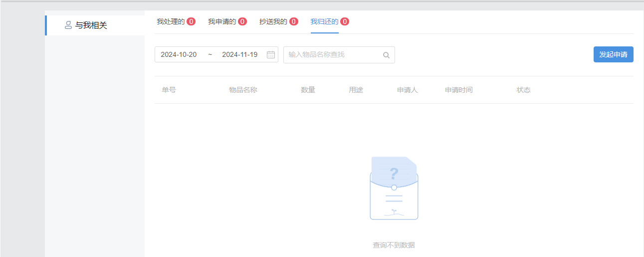Click the 数量 column header
Image resolution: width=644 pixels, height=257 pixels.
(x=308, y=90)
